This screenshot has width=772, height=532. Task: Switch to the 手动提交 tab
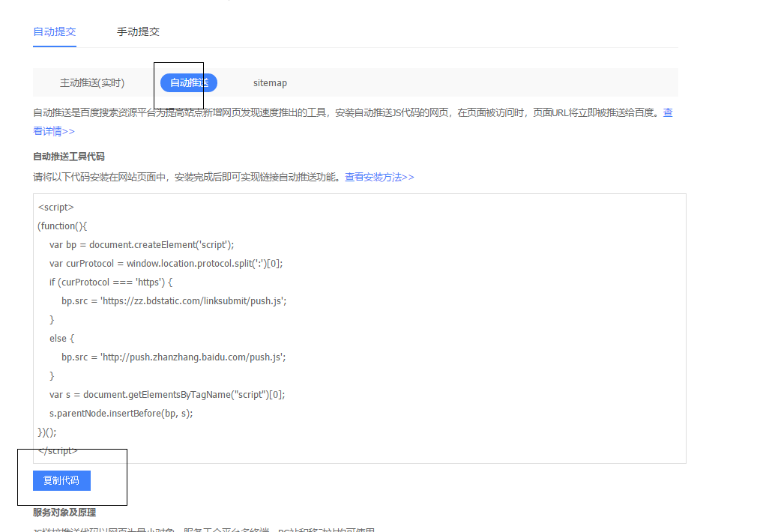[138, 32]
